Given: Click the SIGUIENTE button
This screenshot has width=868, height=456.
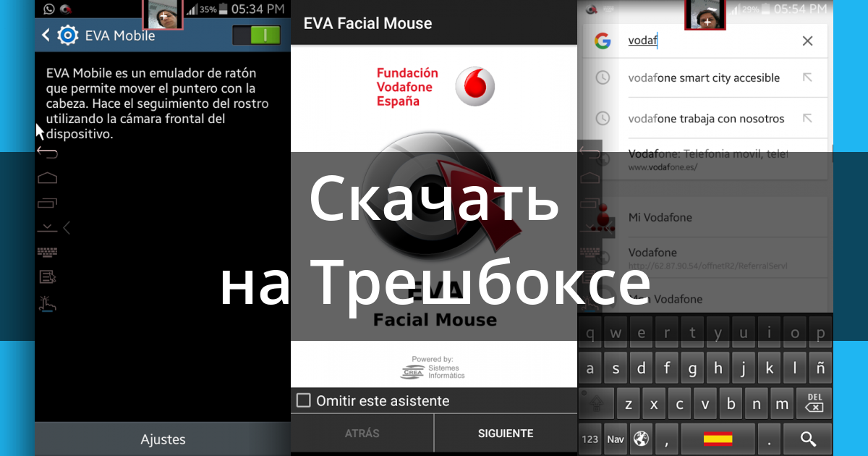Looking at the screenshot, I should 506,434.
